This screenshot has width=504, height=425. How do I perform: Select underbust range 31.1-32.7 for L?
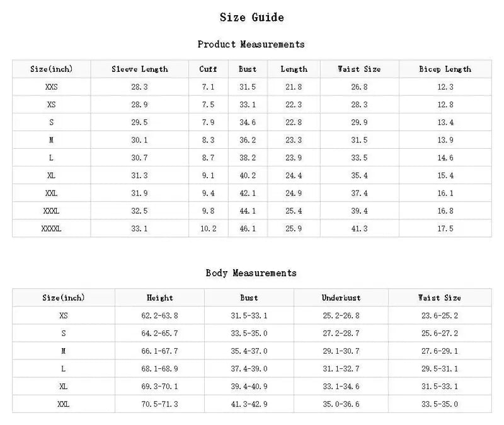(x=341, y=369)
